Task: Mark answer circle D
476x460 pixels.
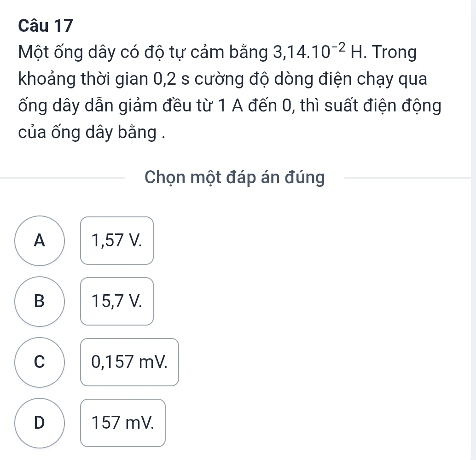Action: coord(40,423)
